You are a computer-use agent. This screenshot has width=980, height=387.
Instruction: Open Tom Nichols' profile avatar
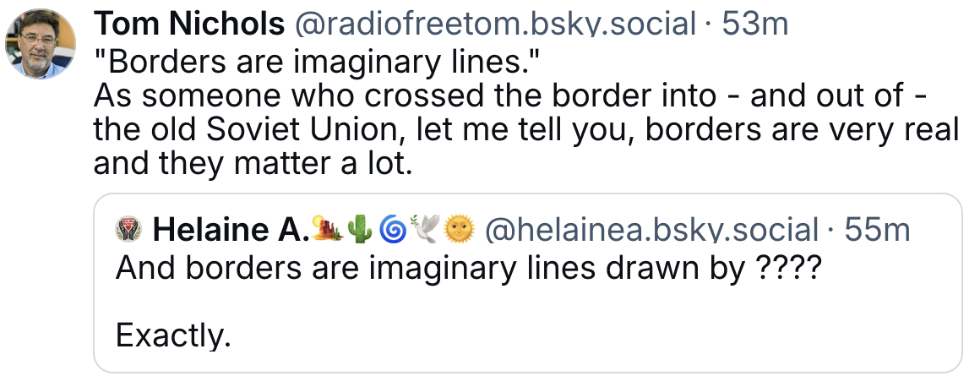click(x=41, y=44)
